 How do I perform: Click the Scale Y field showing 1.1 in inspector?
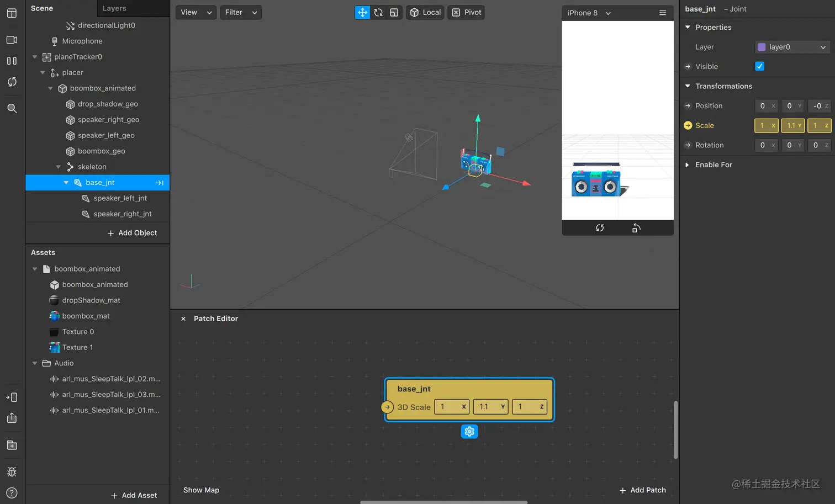(x=792, y=125)
